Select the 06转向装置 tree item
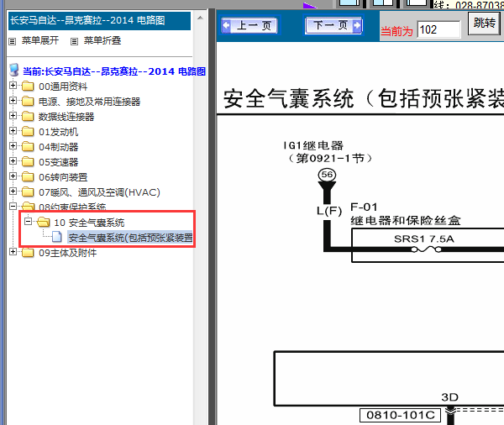 [x=63, y=177]
